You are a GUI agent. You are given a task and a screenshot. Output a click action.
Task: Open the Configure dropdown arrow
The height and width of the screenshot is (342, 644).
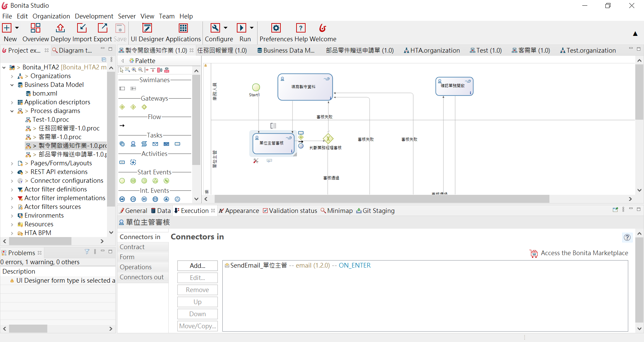pyautogui.click(x=225, y=28)
